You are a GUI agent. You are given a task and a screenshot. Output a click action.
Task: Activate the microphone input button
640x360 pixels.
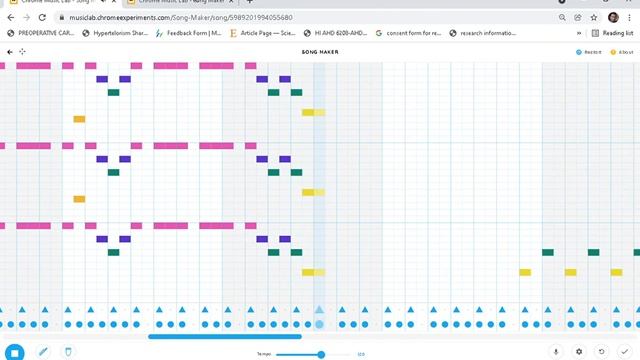pos(556,351)
